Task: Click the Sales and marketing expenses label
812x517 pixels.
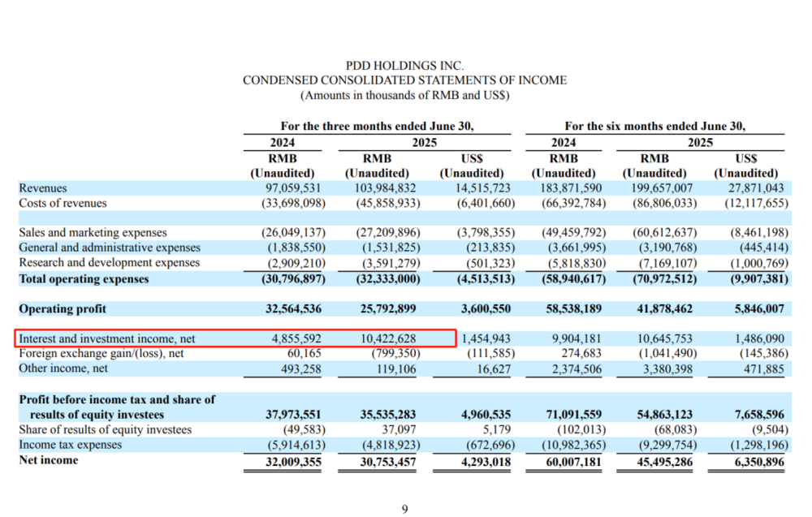Action: [x=93, y=233]
